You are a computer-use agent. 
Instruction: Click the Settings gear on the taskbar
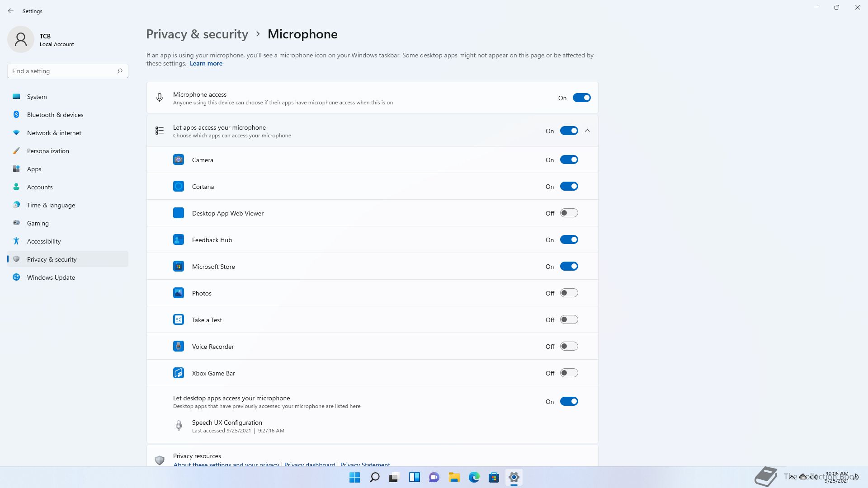pyautogui.click(x=514, y=477)
